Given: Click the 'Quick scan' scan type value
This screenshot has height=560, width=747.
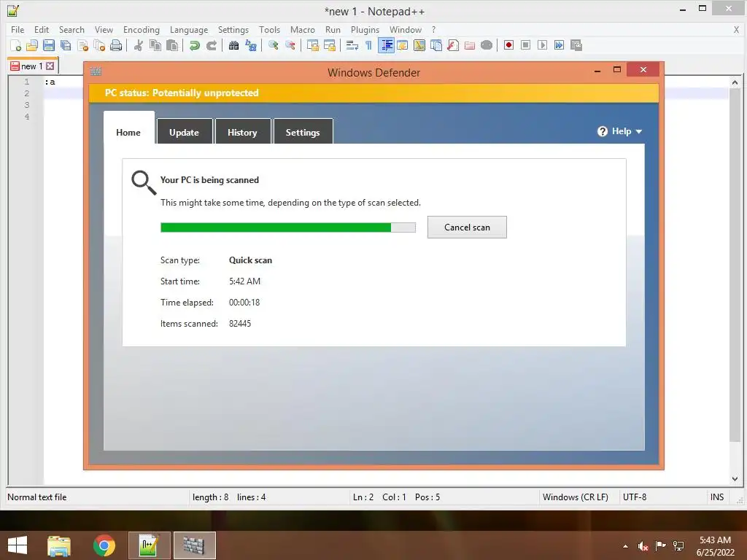Looking at the screenshot, I should [251, 260].
